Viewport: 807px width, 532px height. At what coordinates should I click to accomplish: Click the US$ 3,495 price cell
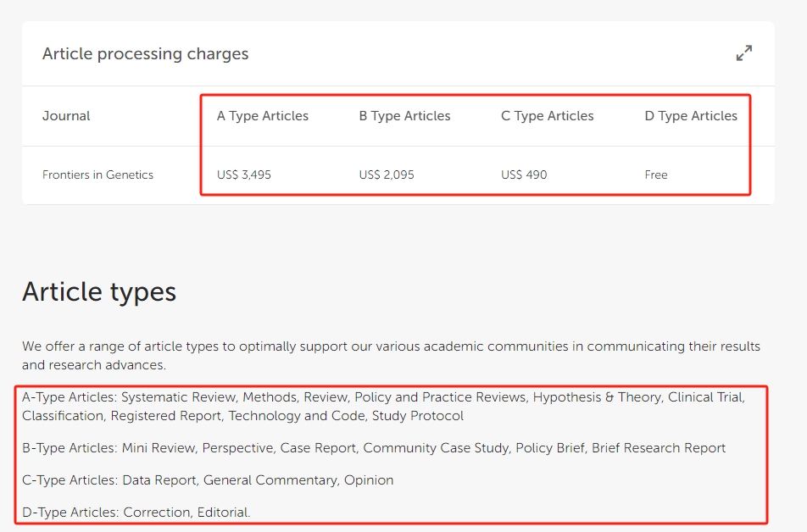tap(244, 175)
